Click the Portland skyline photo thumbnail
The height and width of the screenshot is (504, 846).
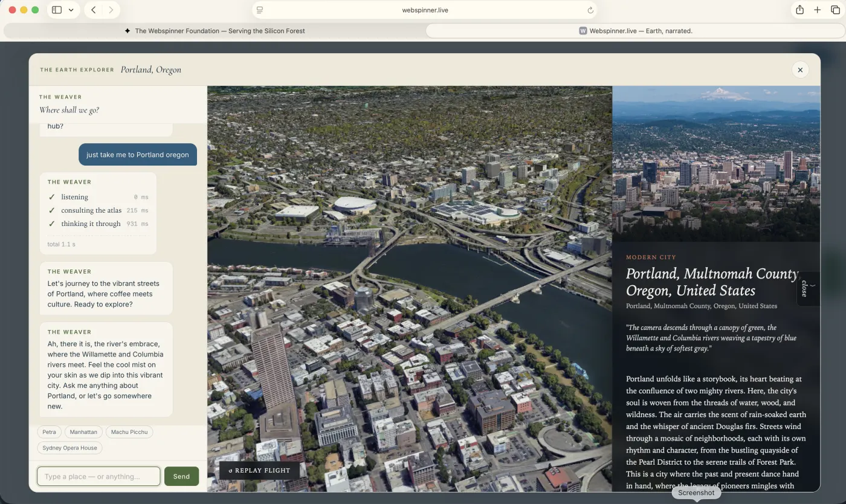716,163
